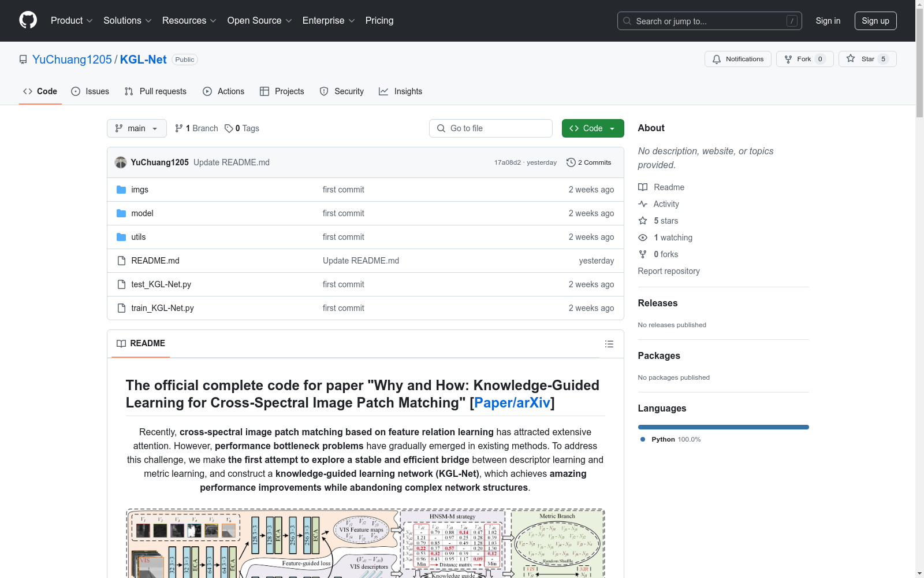Expand the Solutions menu
This screenshot has height=578, width=924.
(x=128, y=21)
